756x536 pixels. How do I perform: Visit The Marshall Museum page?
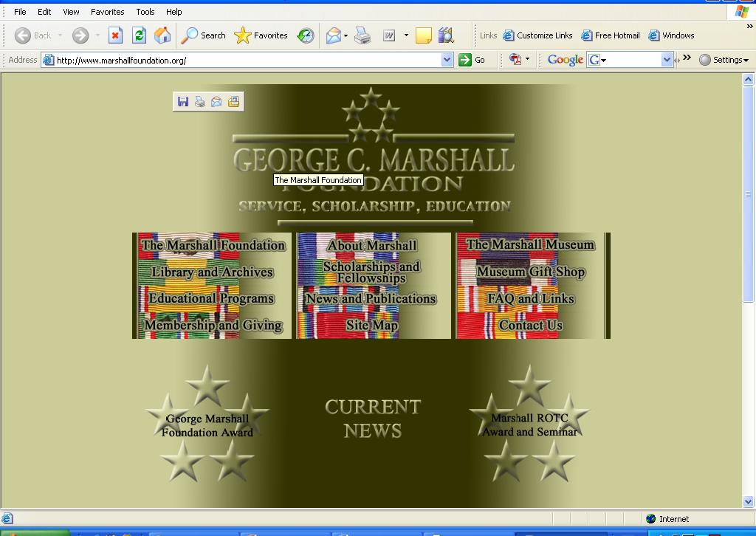(x=530, y=245)
